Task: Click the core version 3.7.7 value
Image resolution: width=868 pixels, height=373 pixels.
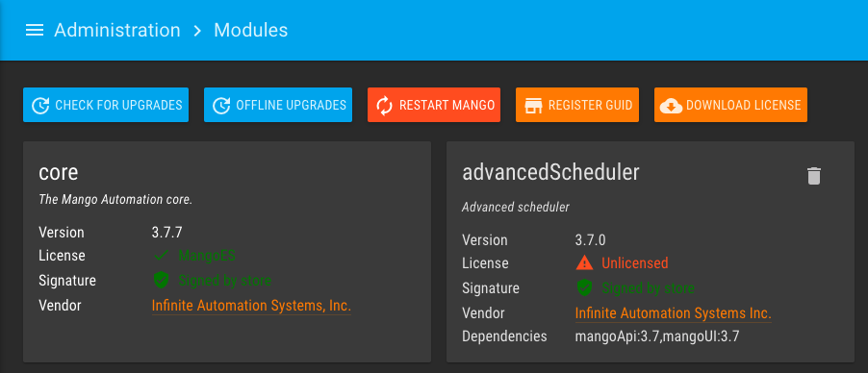Action: pos(167,232)
